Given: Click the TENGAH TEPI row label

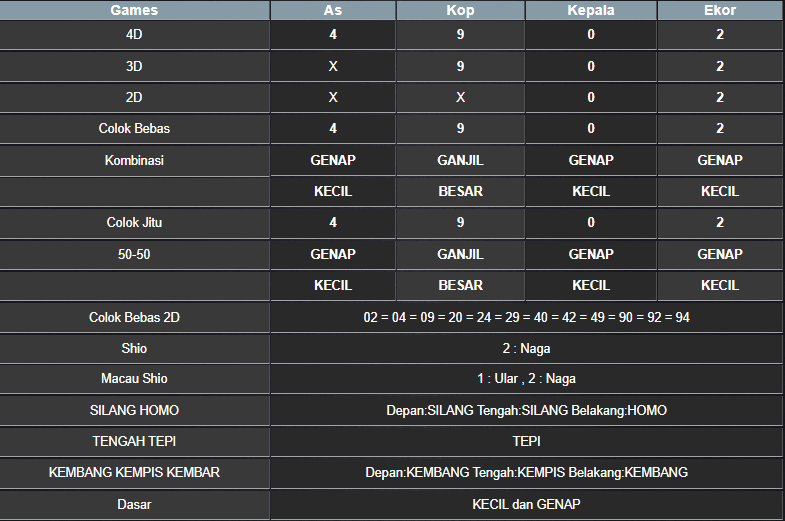Looking at the screenshot, I should 134,441.
